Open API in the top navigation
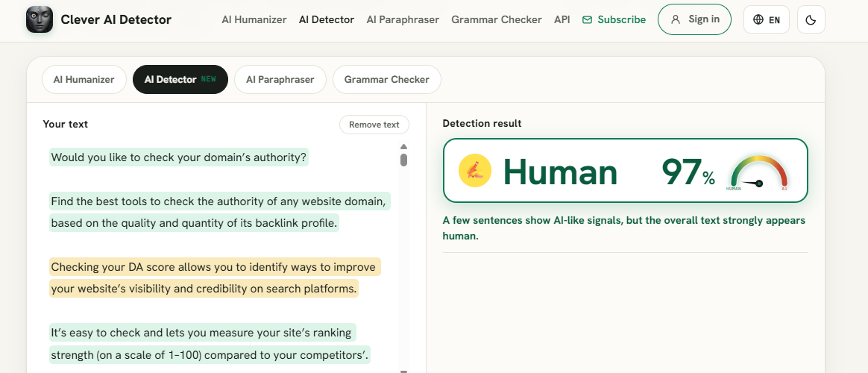Image resolution: width=868 pixels, height=373 pixels. (x=562, y=19)
